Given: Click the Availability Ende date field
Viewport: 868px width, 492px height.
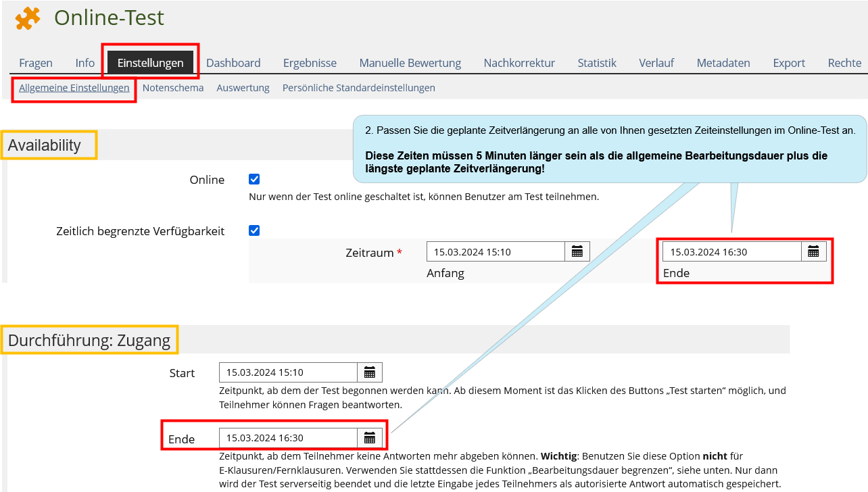Looking at the screenshot, I should [x=731, y=252].
